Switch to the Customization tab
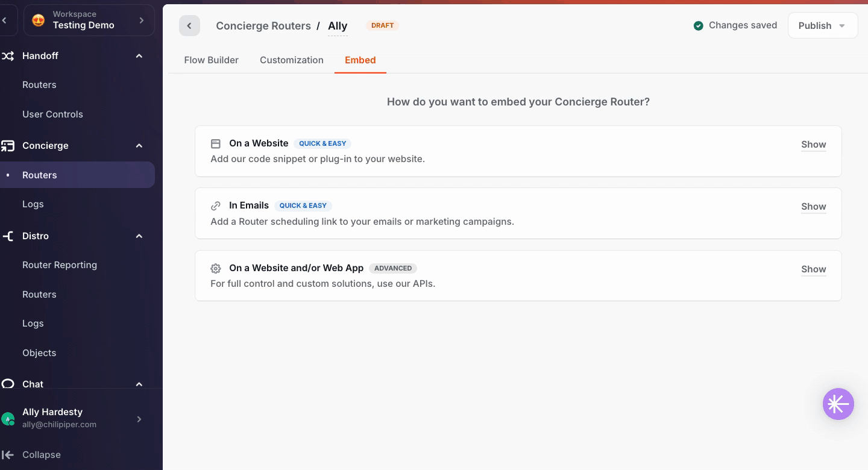868x470 pixels. tap(292, 60)
